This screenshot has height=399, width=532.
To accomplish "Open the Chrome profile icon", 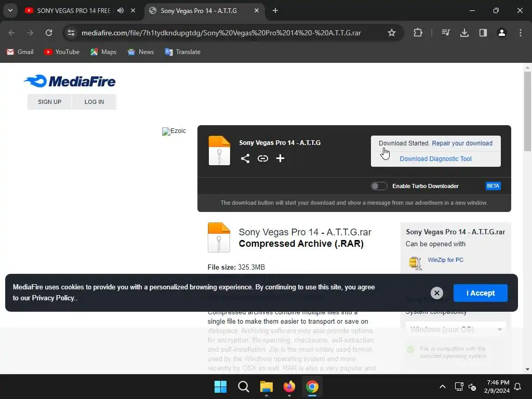I will pyautogui.click(x=502, y=33).
